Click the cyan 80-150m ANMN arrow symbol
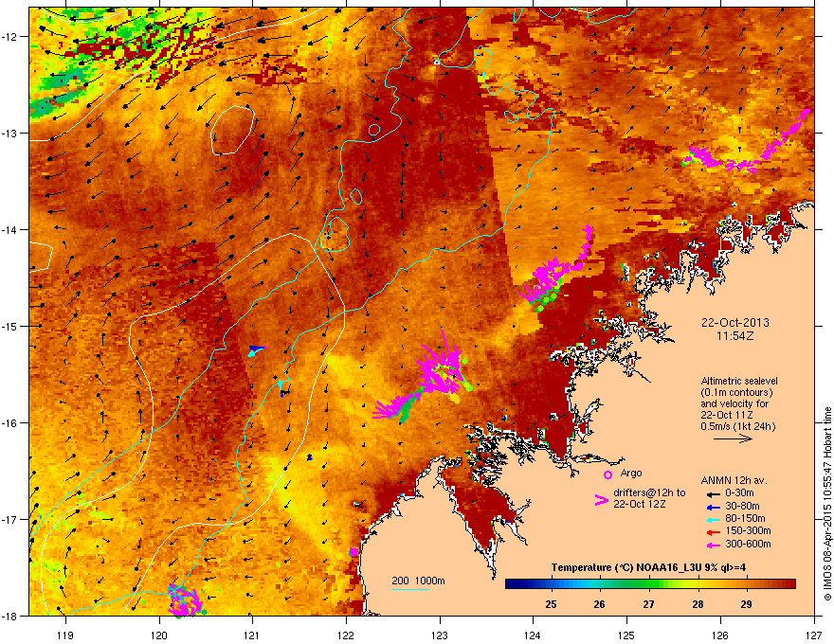Viewport: 834px width, 644px height. (714, 519)
